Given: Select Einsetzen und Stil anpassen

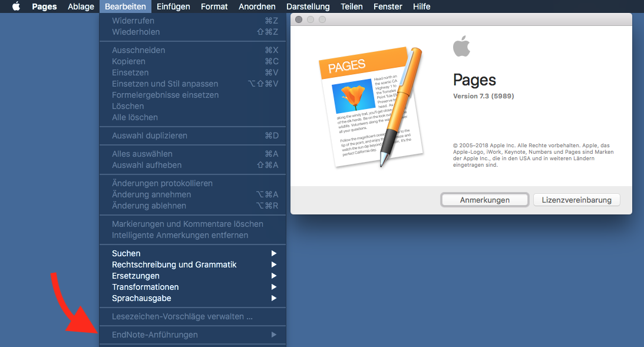Looking at the screenshot, I should click(193, 83).
